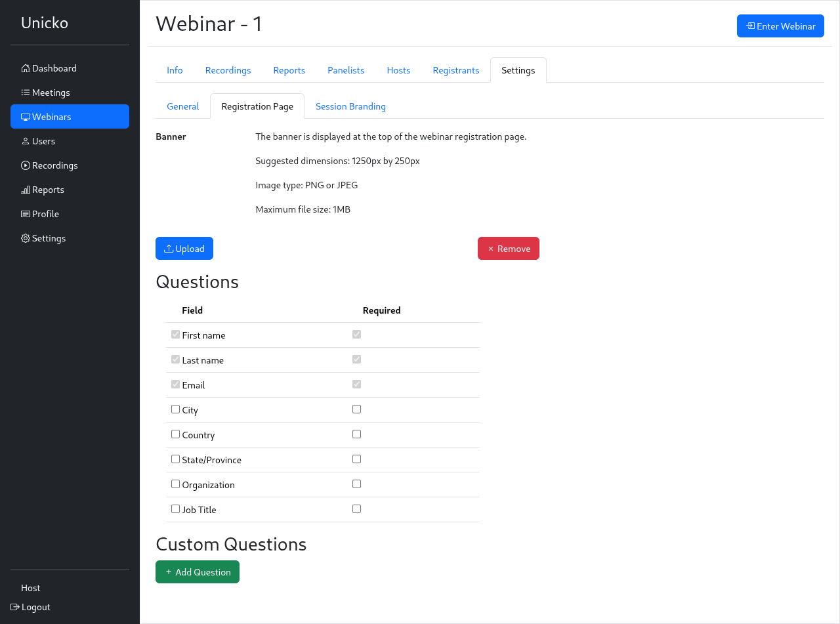Click the Upload banner button
This screenshot has height=624, width=840.
[x=184, y=249]
